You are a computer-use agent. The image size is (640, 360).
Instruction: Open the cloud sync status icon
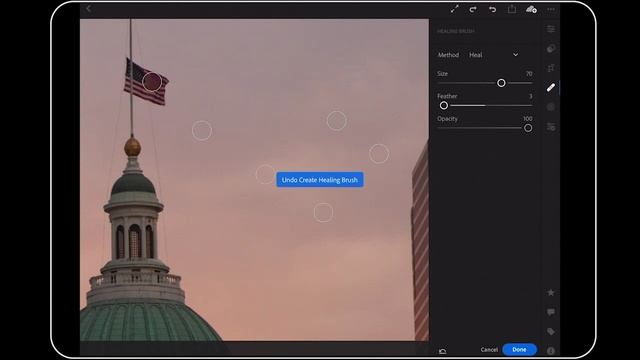531,9
